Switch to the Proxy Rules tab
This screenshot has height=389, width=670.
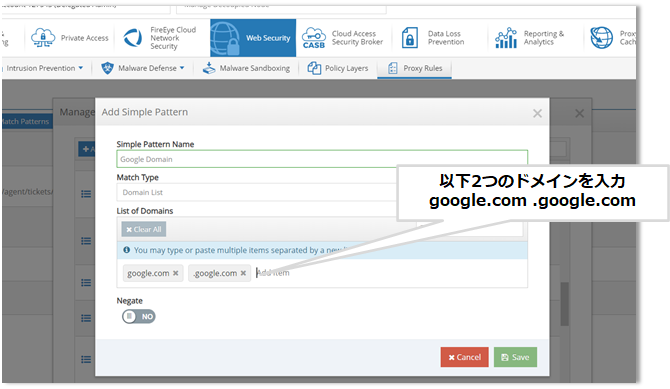pos(414,68)
